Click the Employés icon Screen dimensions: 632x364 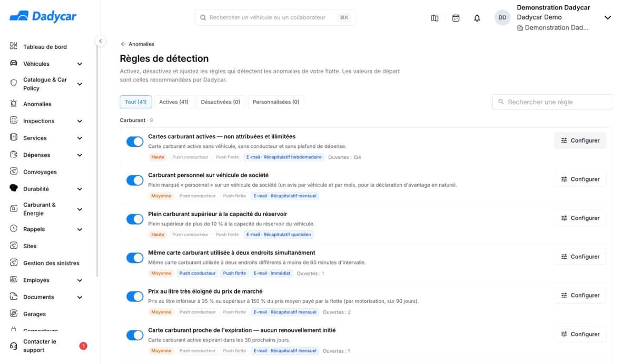click(x=14, y=280)
